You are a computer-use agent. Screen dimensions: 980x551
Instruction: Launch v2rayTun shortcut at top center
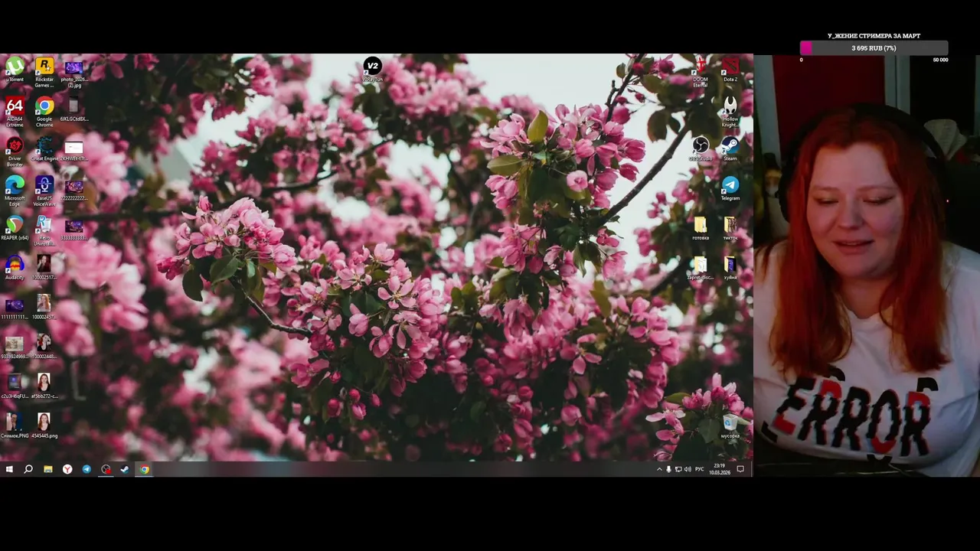click(x=372, y=69)
